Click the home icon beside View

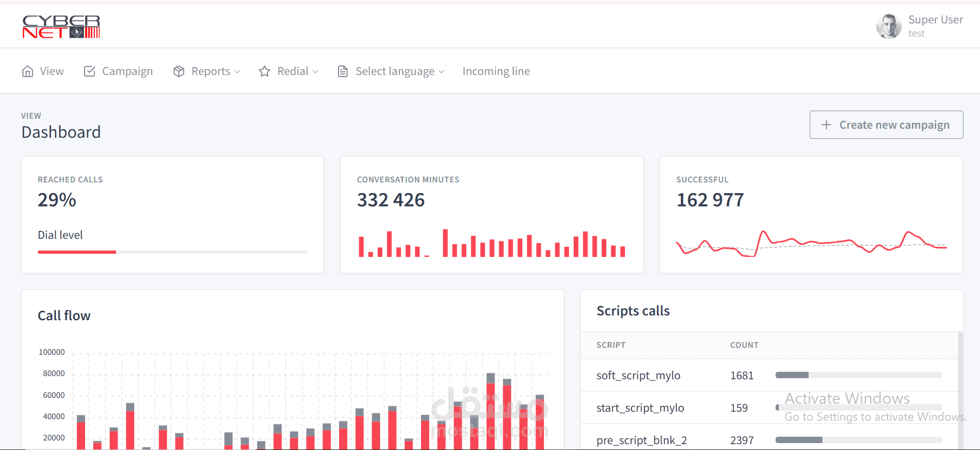point(28,71)
